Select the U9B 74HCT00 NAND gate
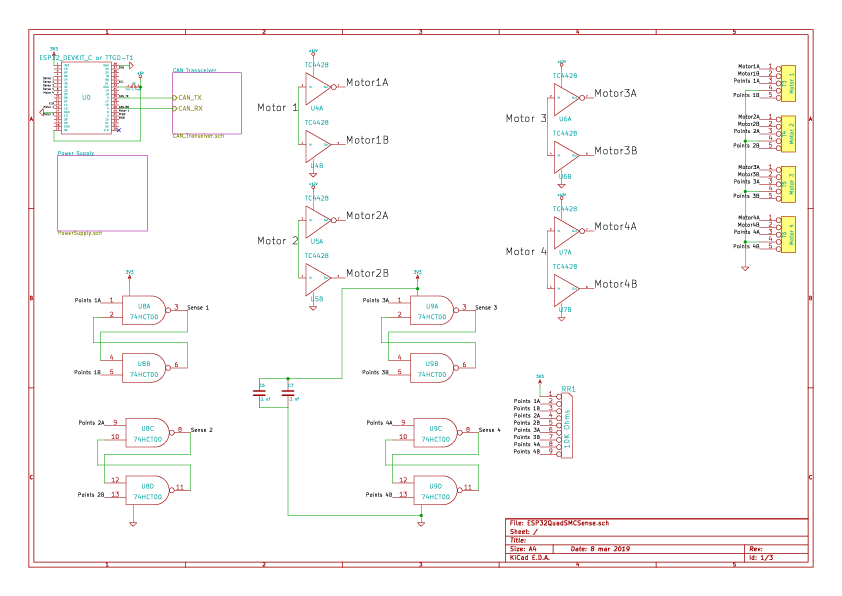 (x=433, y=368)
